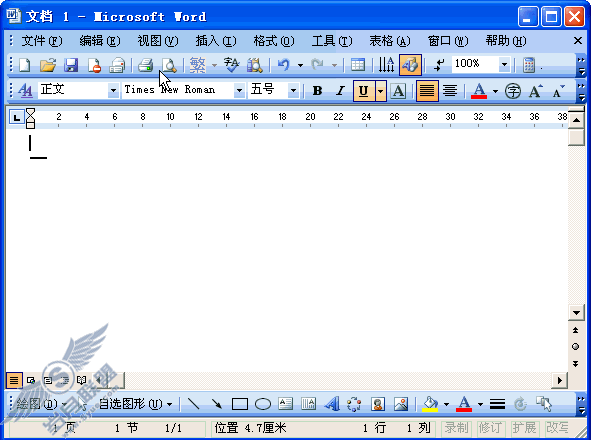Viewport: 592px width, 440px height.
Task: Open the 工具(T) menu
Action: pyautogui.click(x=332, y=41)
